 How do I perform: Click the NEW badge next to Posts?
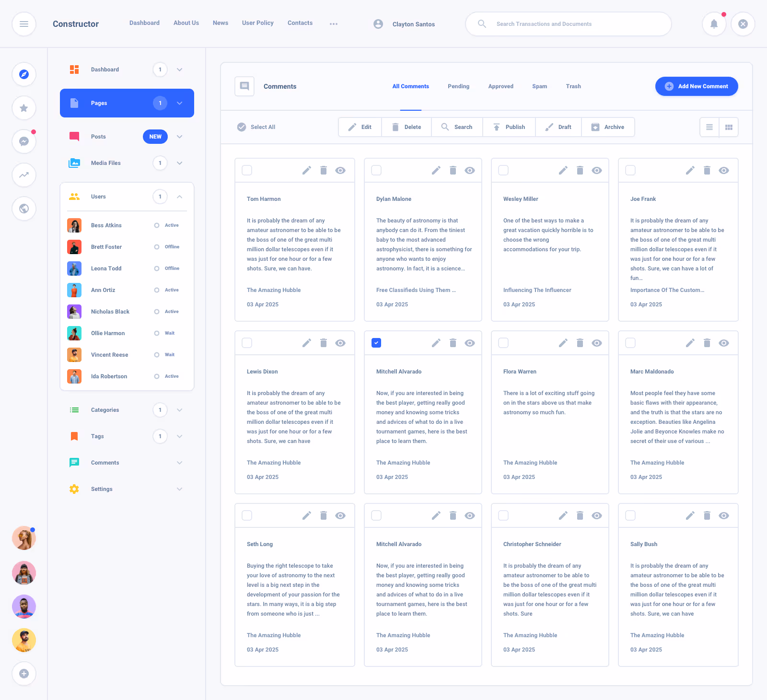pos(155,137)
